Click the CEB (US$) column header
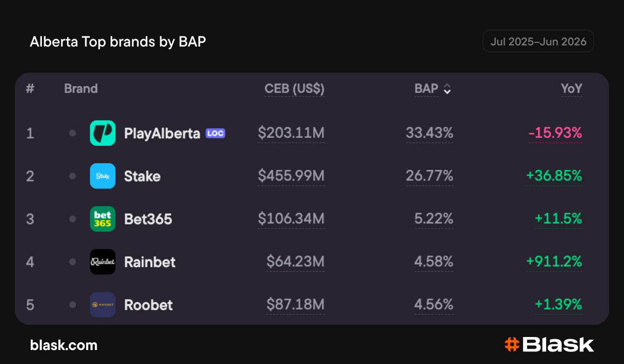The height and width of the screenshot is (364, 624). point(294,88)
